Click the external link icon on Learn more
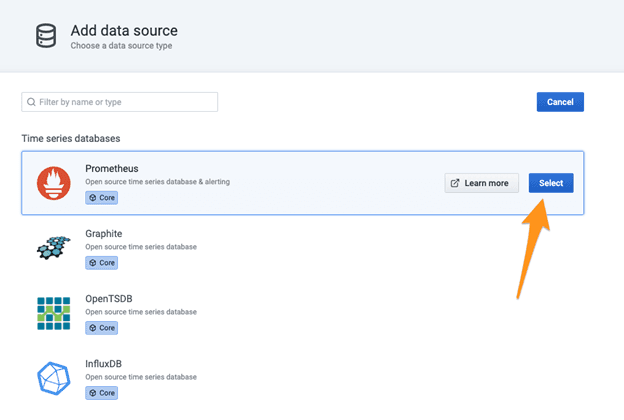 click(x=456, y=183)
